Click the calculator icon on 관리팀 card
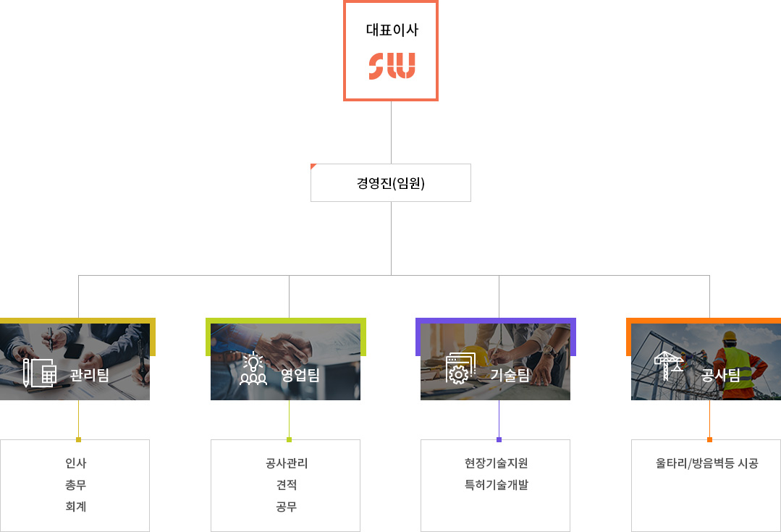781x532 pixels. click(x=40, y=373)
